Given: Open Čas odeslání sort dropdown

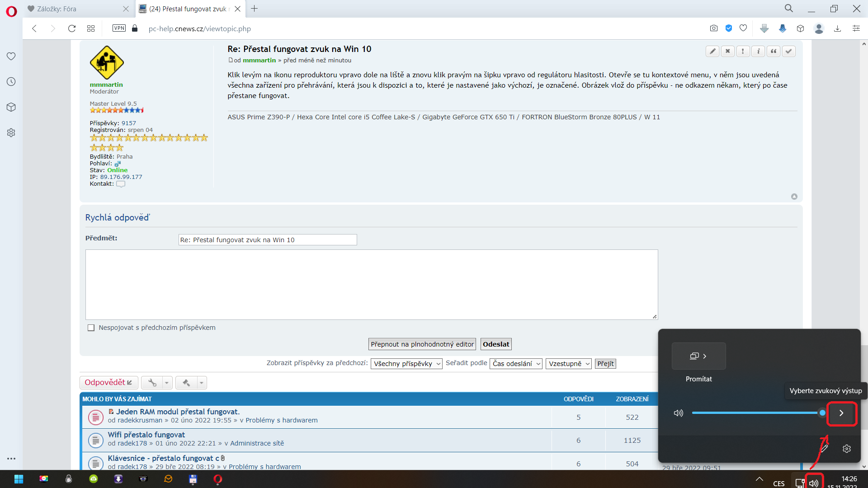Looking at the screenshot, I should pos(516,364).
